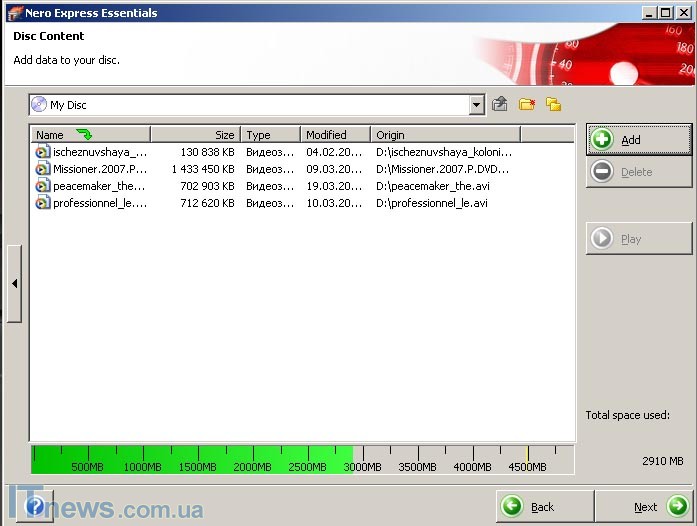Click the create new folder icon
Viewport: 697px width, 526px height.
(x=526, y=104)
